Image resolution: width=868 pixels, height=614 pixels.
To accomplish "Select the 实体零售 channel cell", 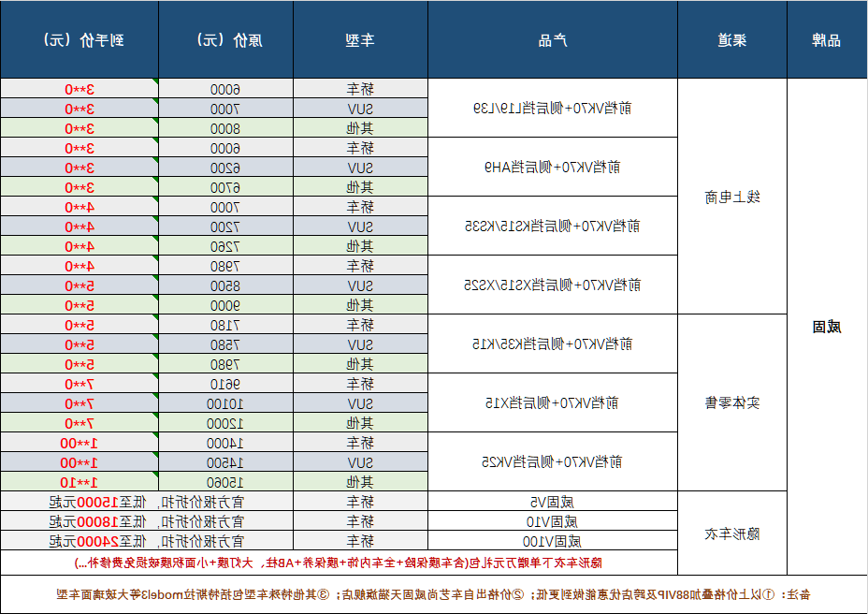I will coord(732,402).
